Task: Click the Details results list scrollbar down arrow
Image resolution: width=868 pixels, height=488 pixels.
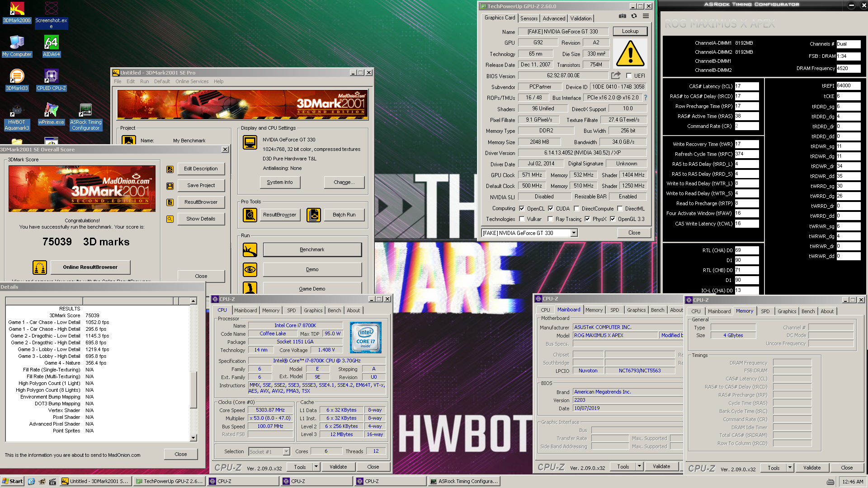Action: pyautogui.click(x=193, y=437)
